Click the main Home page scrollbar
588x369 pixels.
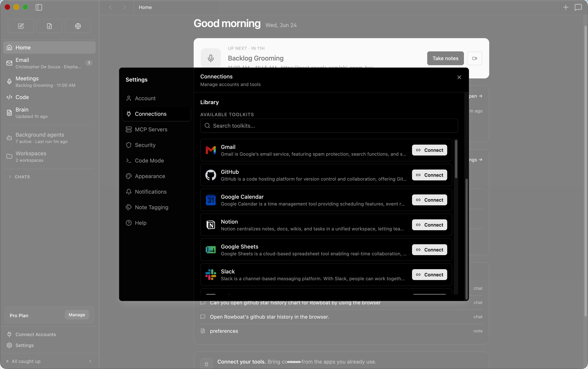[585, 171]
